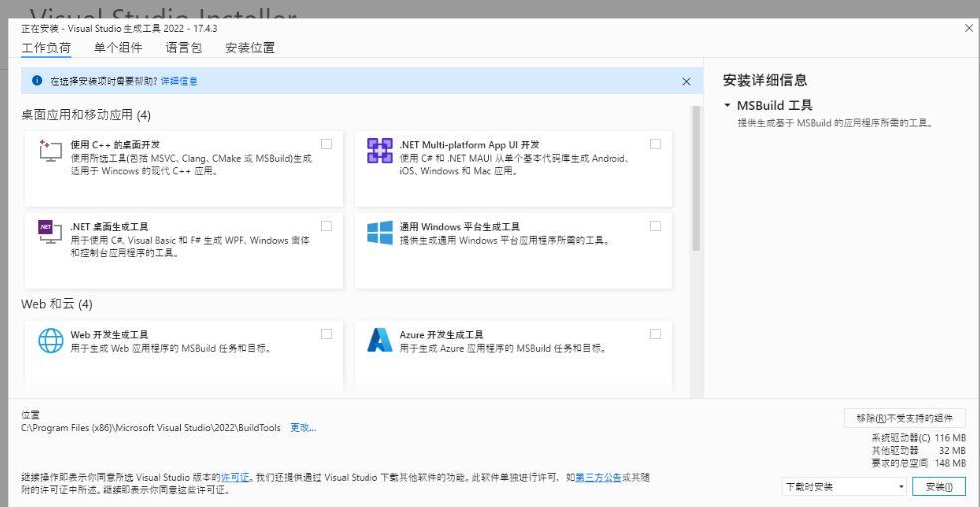Click the Web 和云 (4) heading
This screenshot has height=507, width=980.
[x=57, y=304]
